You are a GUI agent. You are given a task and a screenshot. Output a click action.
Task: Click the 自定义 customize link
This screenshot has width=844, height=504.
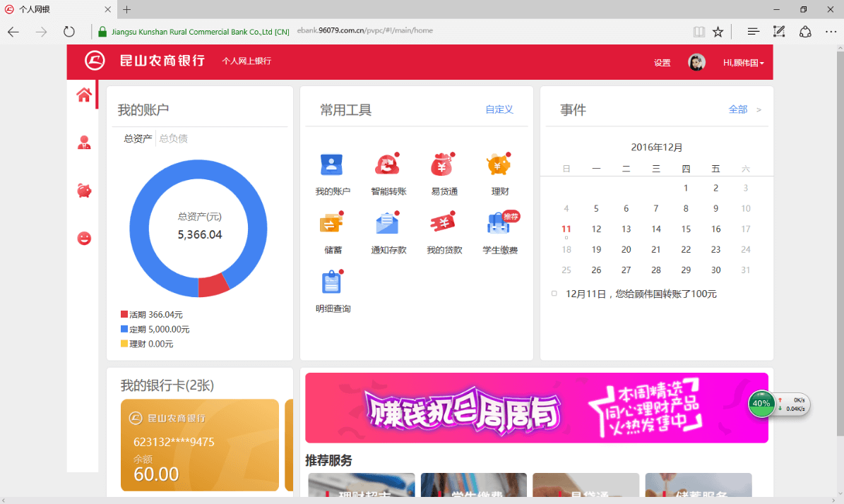point(499,109)
